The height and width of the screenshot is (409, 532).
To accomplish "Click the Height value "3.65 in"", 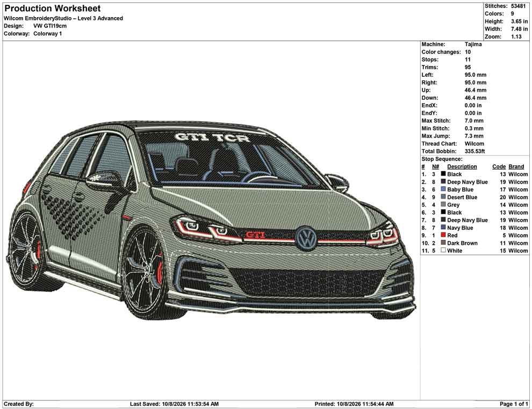I will pyautogui.click(x=519, y=21).
